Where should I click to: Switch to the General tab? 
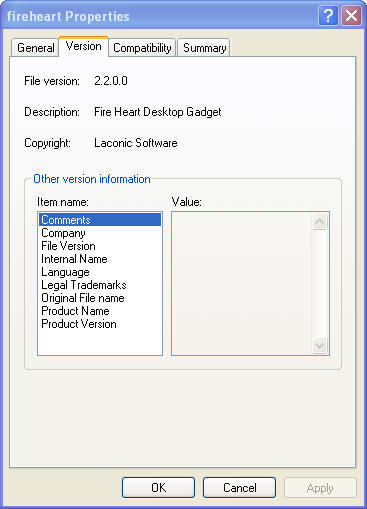coord(35,48)
